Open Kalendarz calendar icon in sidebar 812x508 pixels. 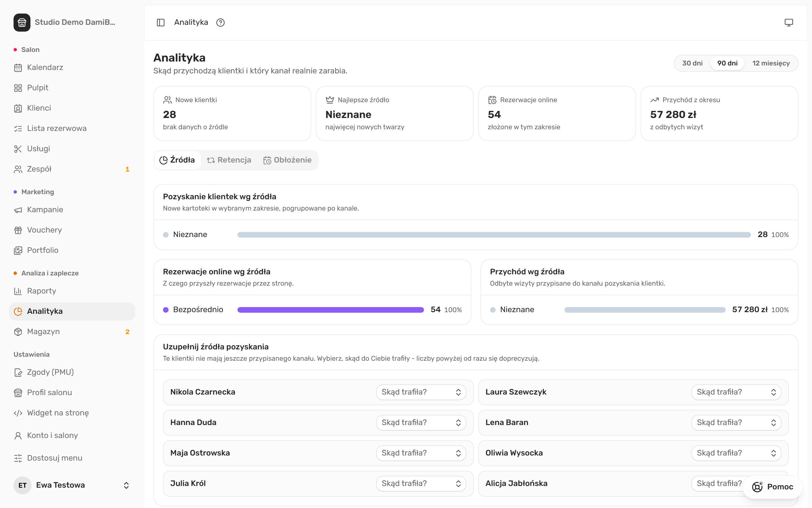click(18, 67)
